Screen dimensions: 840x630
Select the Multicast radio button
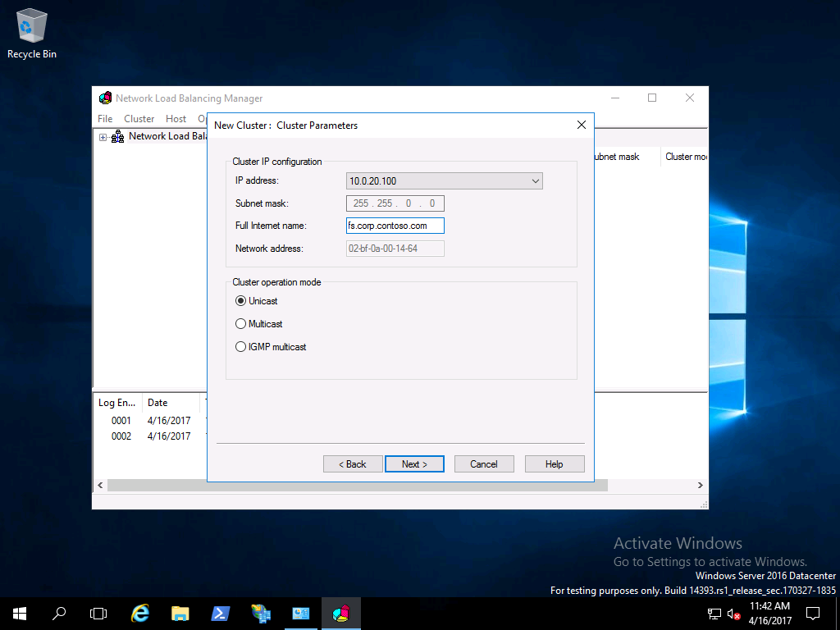pos(241,324)
